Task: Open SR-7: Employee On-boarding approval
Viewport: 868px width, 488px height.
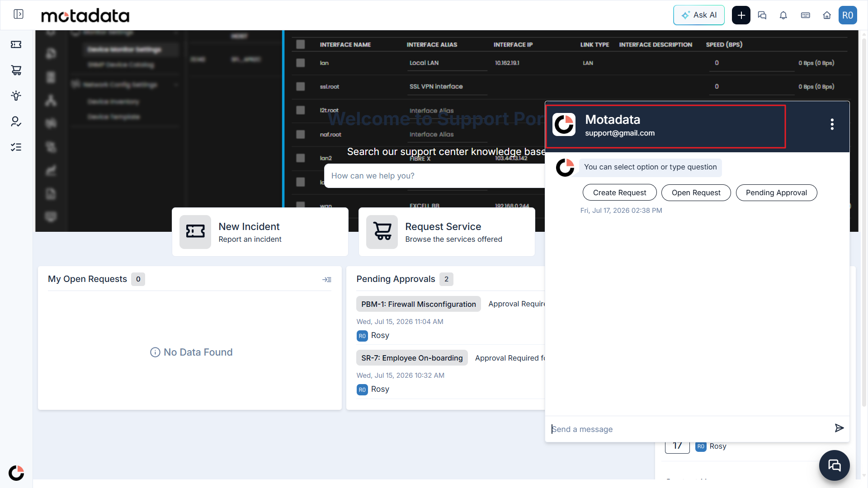Action: [412, 358]
